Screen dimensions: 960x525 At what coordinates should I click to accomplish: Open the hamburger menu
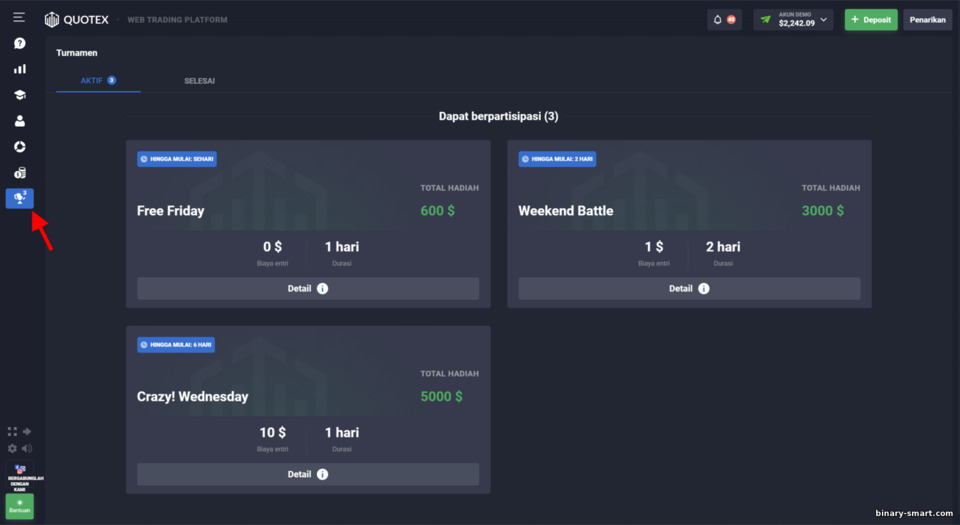(x=19, y=17)
